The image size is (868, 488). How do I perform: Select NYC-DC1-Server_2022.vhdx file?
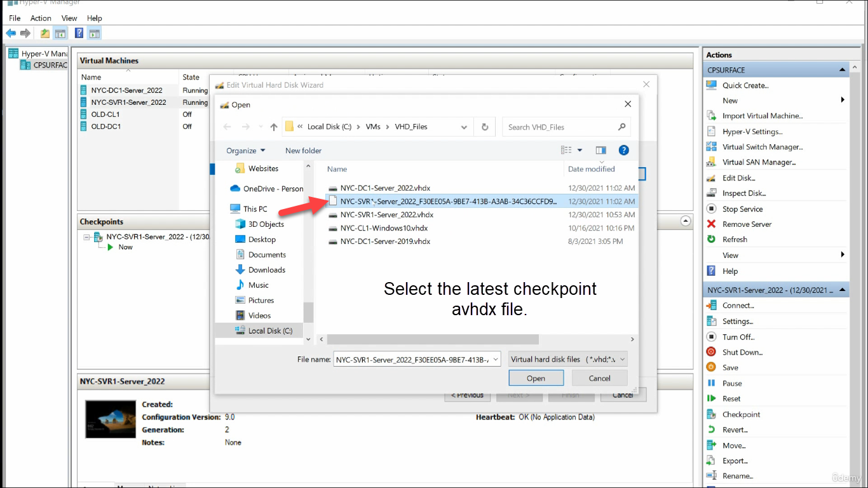coord(385,188)
